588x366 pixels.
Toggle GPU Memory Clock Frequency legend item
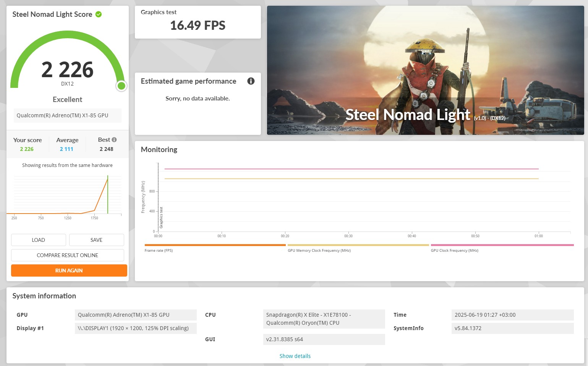tap(319, 251)
